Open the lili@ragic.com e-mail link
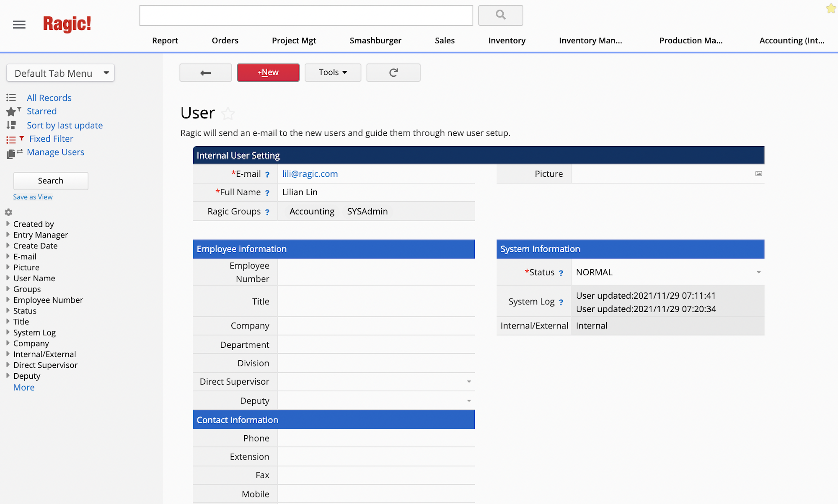Viewport: 838px width, 504px height. [310, 174]
